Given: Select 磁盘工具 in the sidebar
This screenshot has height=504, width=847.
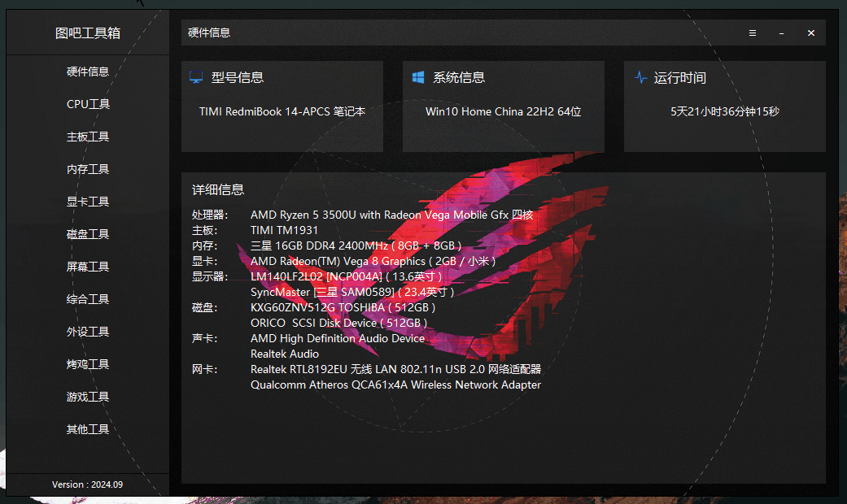Looking at the screenshot, I should (88, 234).
